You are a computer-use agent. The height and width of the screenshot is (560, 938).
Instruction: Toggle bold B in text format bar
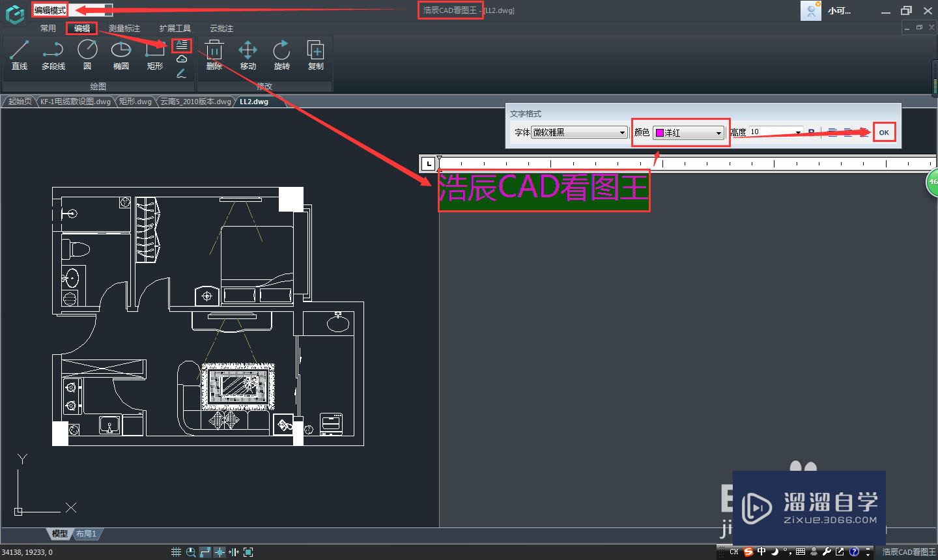pos(811,132)
